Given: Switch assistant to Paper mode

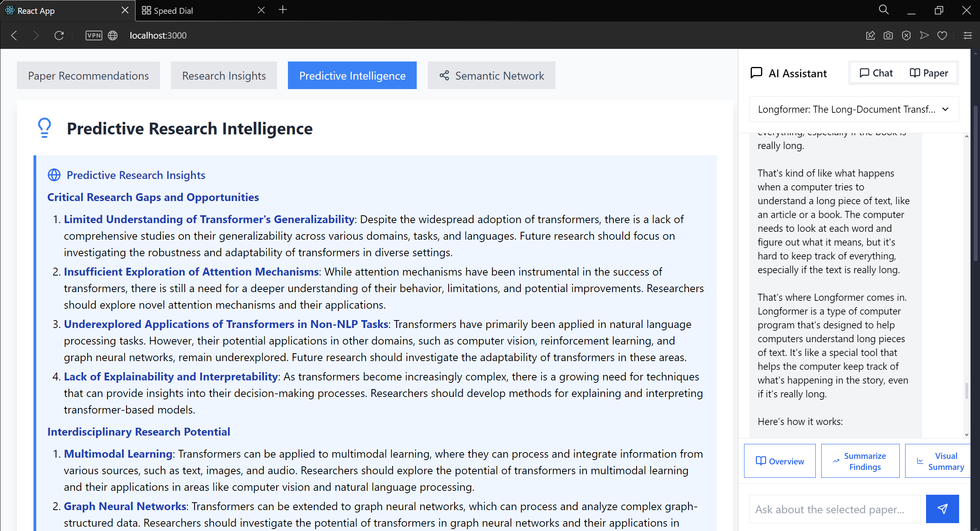Looking at the screenshot, I should [x=929, y=73].
